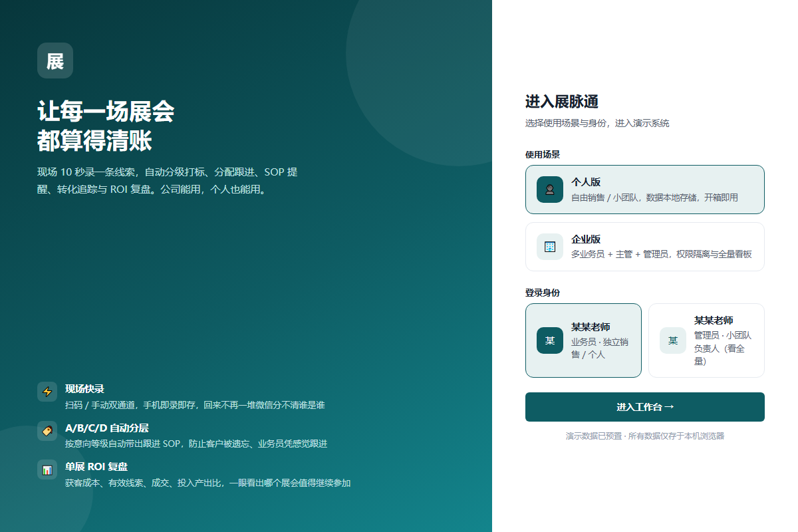Click the A/B/C/D 自动分层 title

(106, 428)
